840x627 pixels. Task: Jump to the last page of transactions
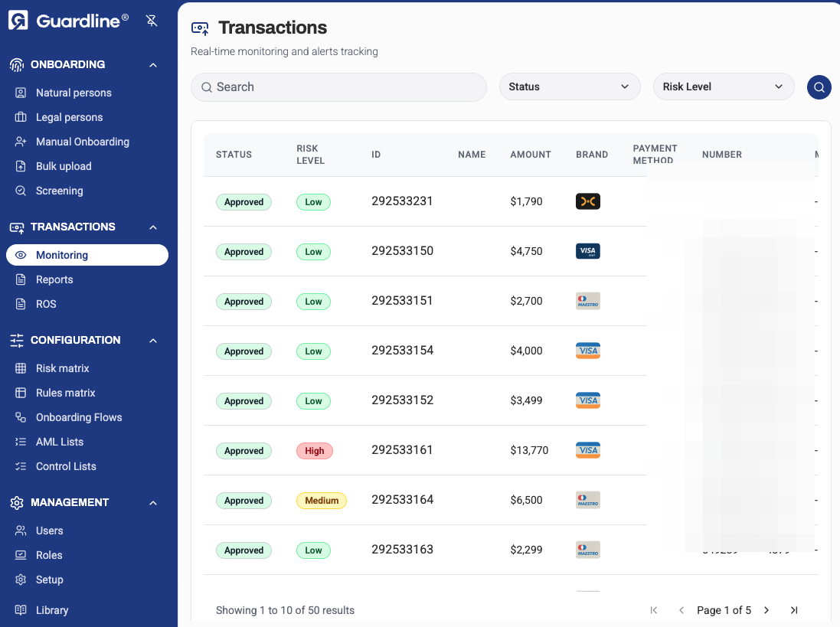pyautogui.click(x=793, y=610)
